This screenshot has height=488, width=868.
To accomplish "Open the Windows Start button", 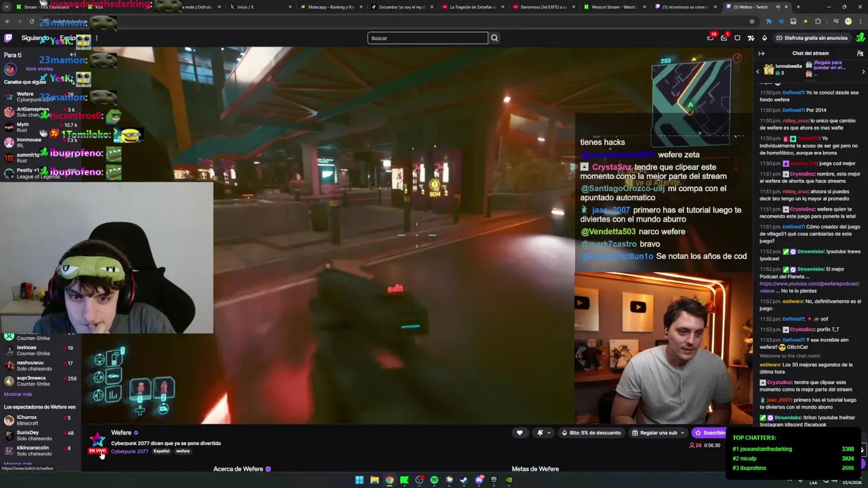I will (359, 480).
